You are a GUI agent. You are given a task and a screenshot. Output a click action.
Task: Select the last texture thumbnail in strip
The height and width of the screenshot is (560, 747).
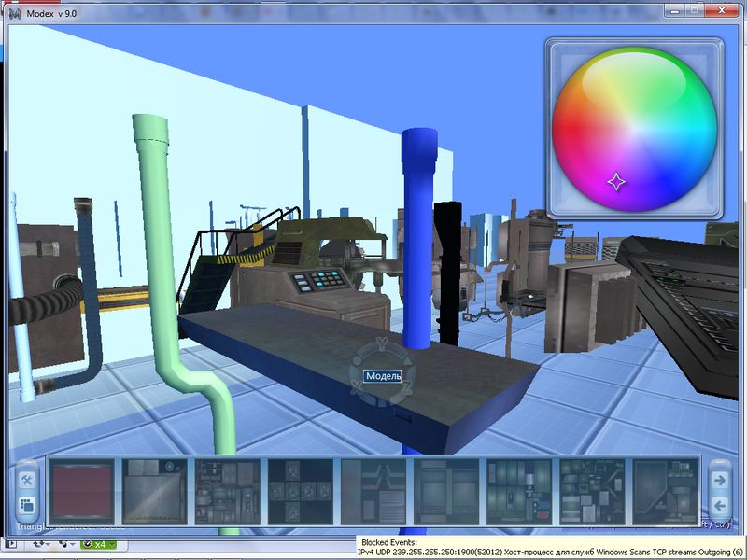[x=665, y=490]
